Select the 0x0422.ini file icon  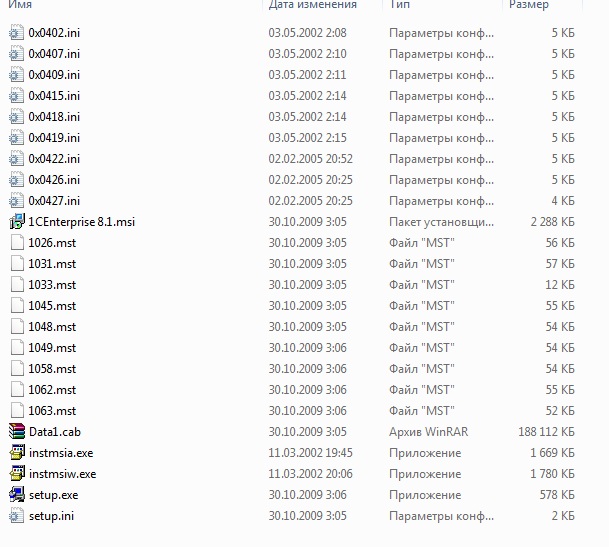pyautogui.click(x=16, y=159)
